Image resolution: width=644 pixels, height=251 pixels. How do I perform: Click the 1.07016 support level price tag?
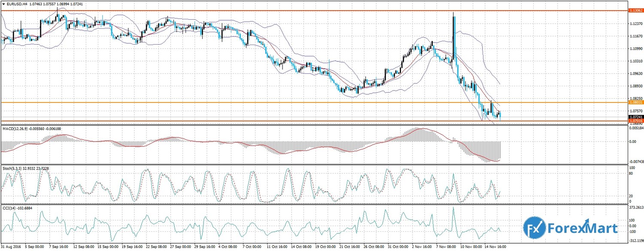click(x=635, y=121)
